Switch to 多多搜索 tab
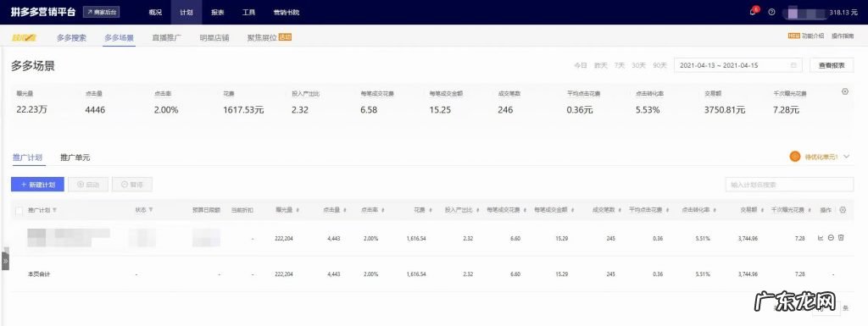Viewport: 868px width, 326px height. 71,38
